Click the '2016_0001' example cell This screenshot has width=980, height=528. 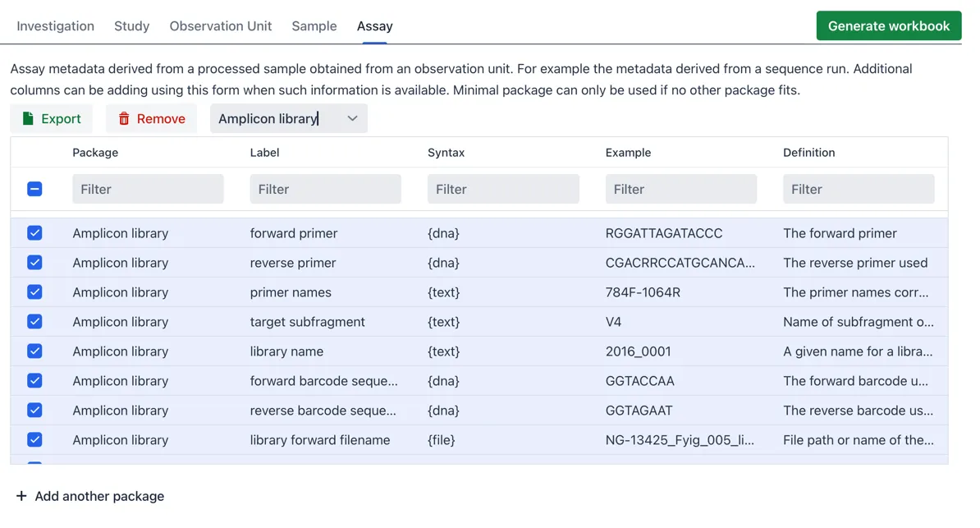click(x=638, y=351)
